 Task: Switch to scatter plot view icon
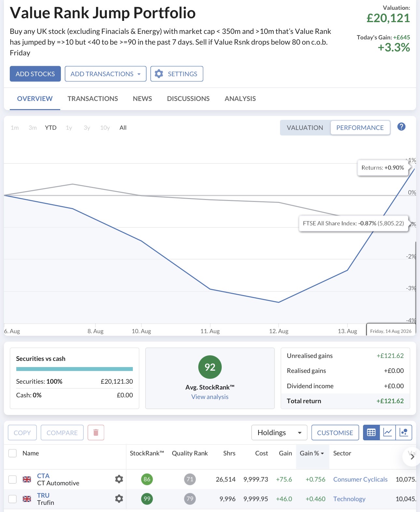click(x=404, y=433)
